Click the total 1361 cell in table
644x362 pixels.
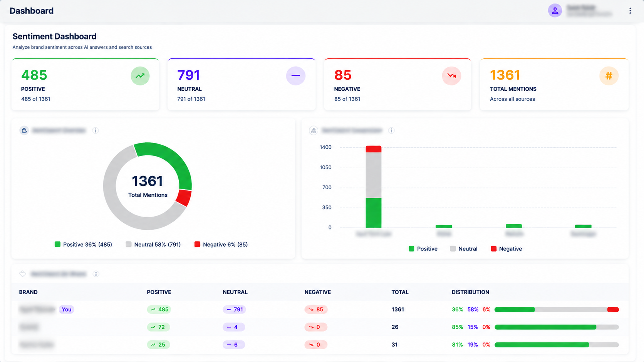coord(397,309)
